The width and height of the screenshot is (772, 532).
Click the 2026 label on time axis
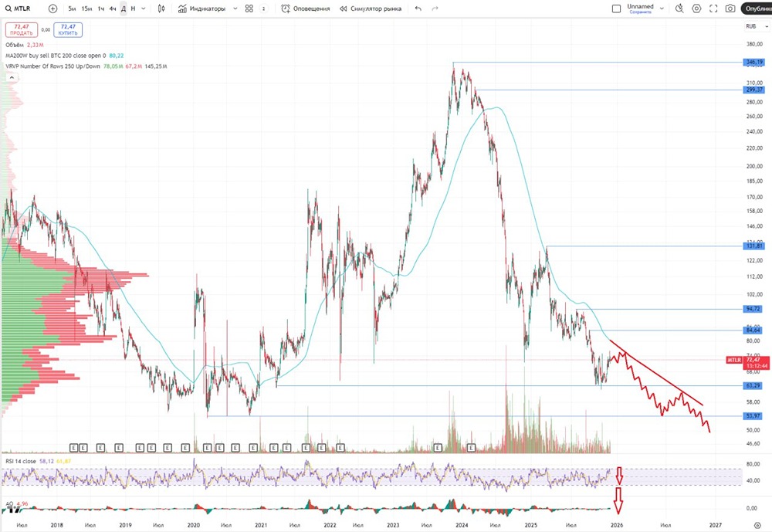(x=616, y=525)
